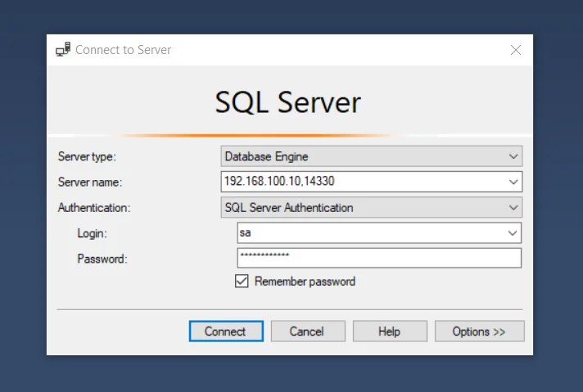This screenshot has width=583, height=392.
Task: Click the Server name label
Action: pyautogui.click(x=90, y=182)
